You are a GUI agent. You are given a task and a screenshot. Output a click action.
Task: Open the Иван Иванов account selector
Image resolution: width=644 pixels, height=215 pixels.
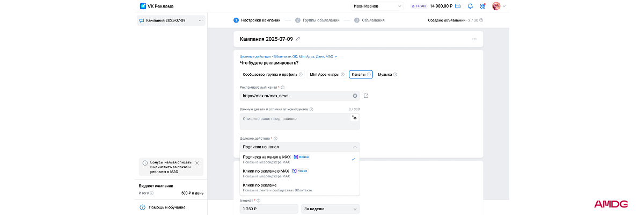click(x=377, y=6)
